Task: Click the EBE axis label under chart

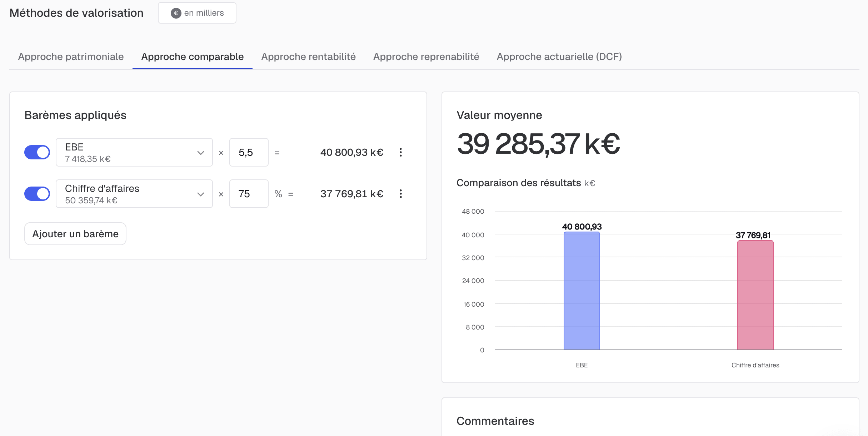Action: click(x=582, y=365)
